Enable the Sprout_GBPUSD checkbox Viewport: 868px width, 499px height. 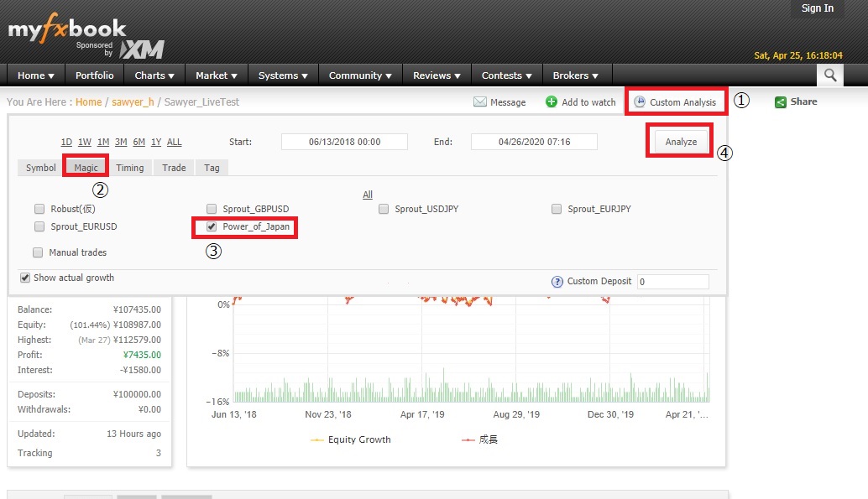click(212, 209)
